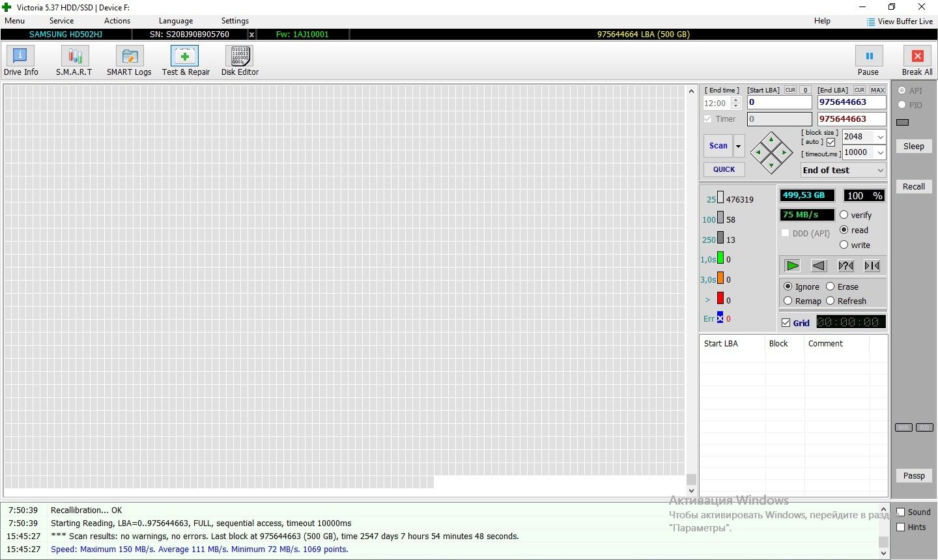Open the Scan button dropdown arrow
Image resolution: width=938 pixels, height=560 pixels.
(x=738, y=146)
